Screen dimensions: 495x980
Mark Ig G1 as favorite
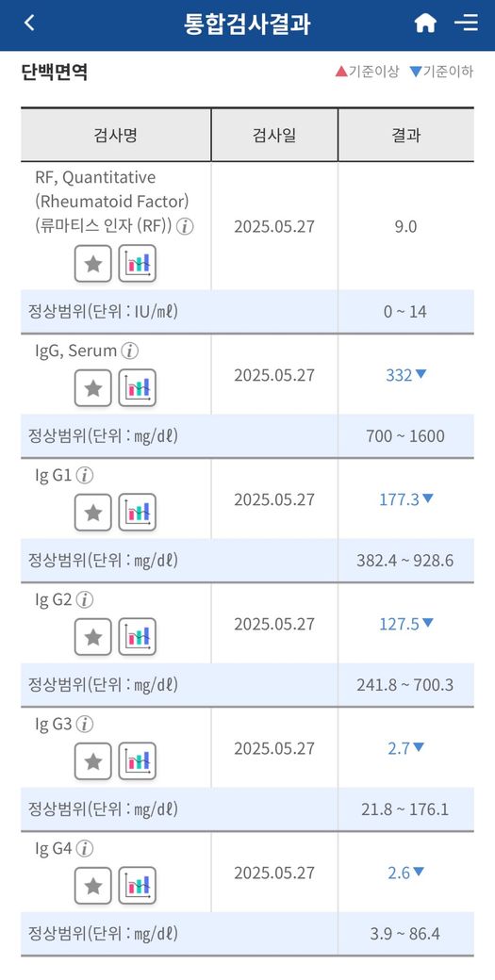tap(93, 513)
